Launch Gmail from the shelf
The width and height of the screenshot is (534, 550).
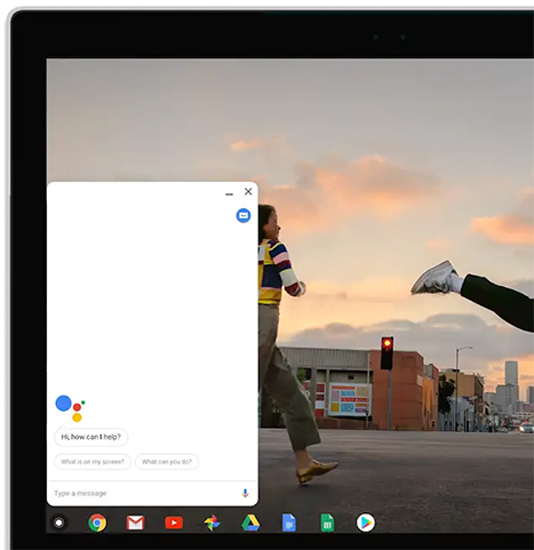pyautogui.click(x=135, y=523)
